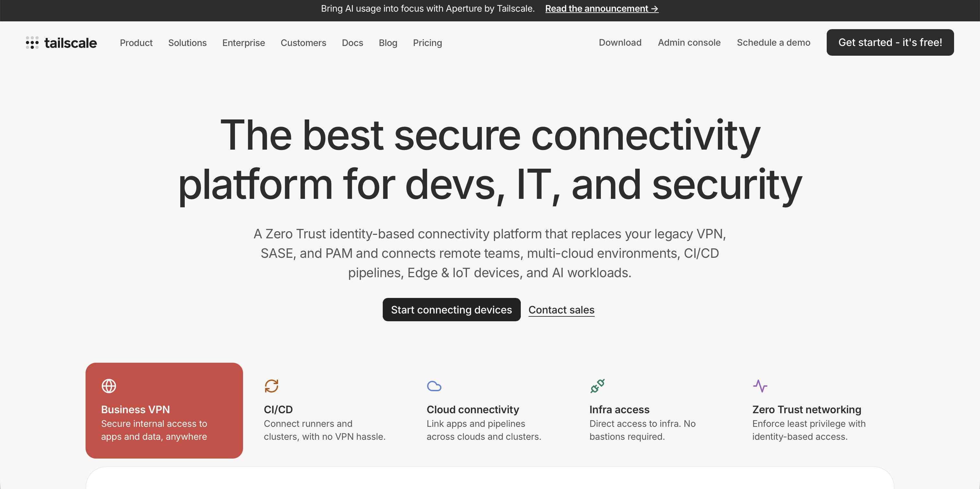The width and height of the screenshot is (980, 489).
Task: Open the Enterprise menu item
Action: click(243, 43)
